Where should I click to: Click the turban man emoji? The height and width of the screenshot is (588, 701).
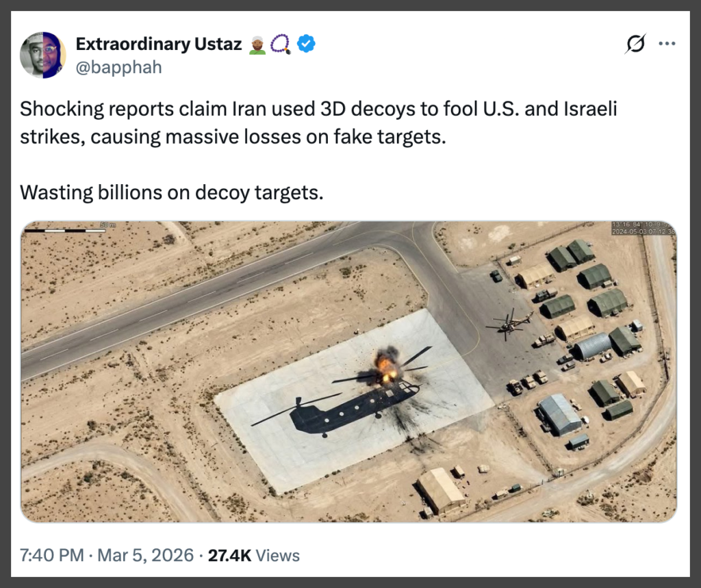258,44
